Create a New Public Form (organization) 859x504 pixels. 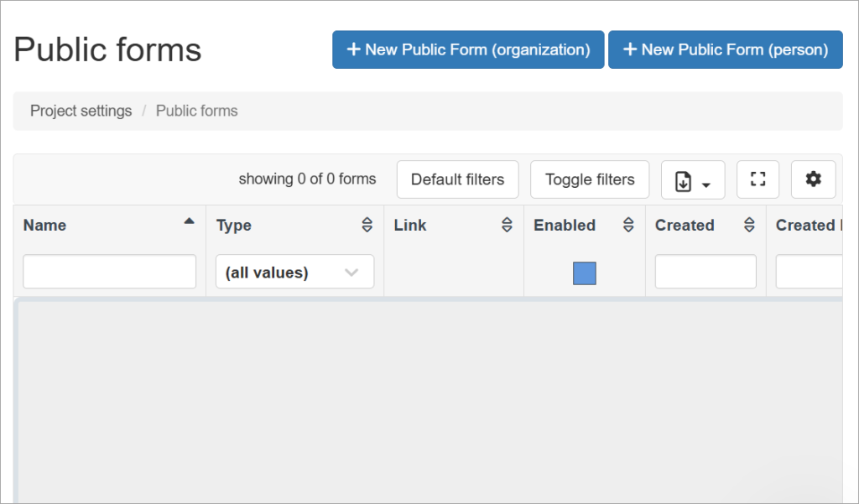coord(468,49)
